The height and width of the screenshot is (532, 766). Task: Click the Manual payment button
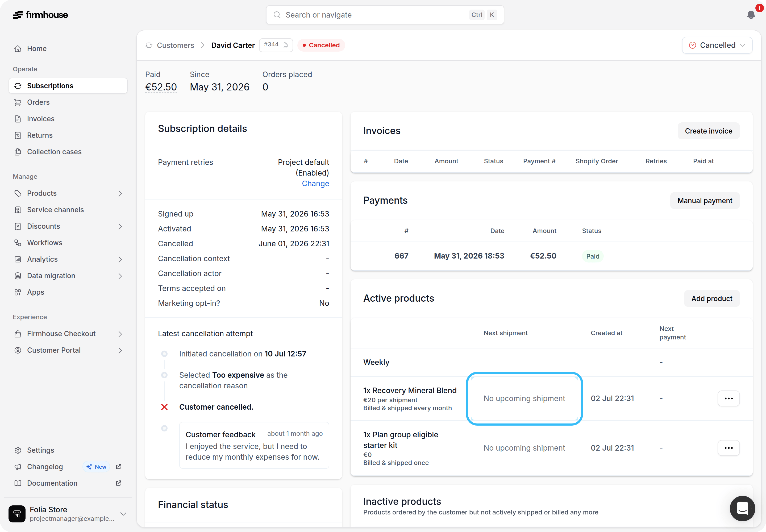705,201
